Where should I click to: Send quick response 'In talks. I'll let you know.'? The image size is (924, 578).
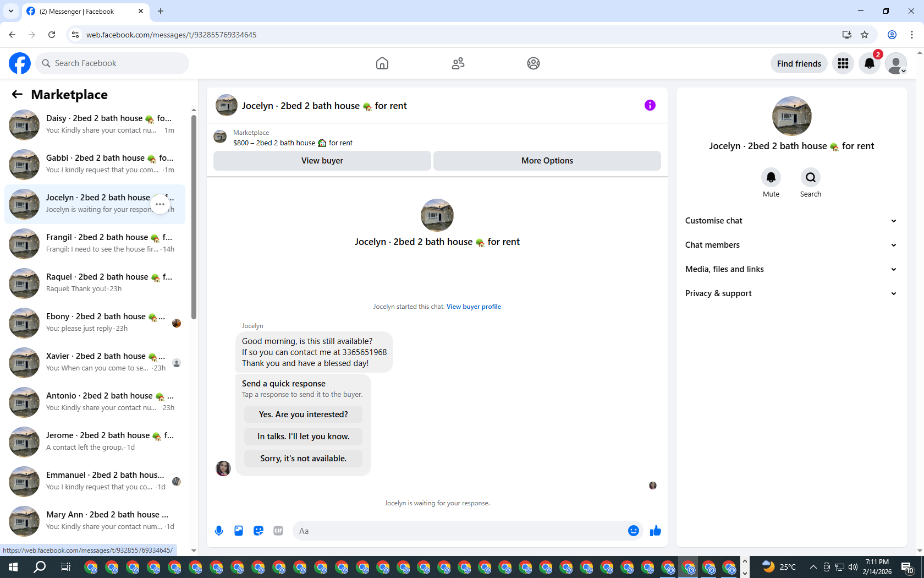303,437
